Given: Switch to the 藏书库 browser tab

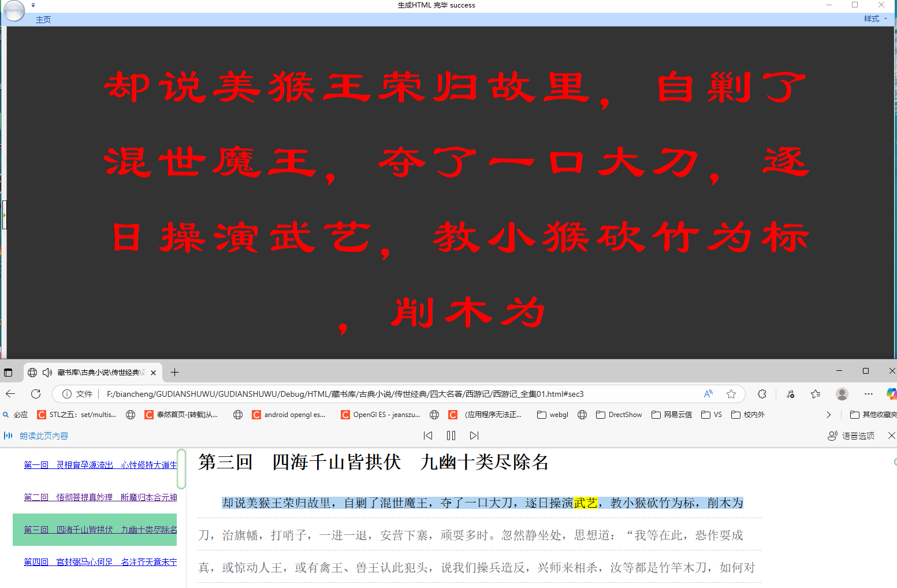Looking at the screenshot, I should [92, 373].
